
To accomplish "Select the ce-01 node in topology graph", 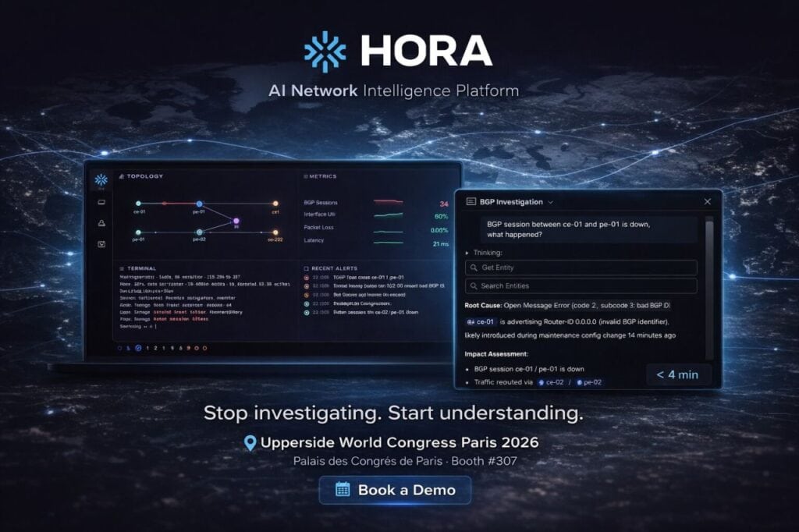I will tap(139, 204).
